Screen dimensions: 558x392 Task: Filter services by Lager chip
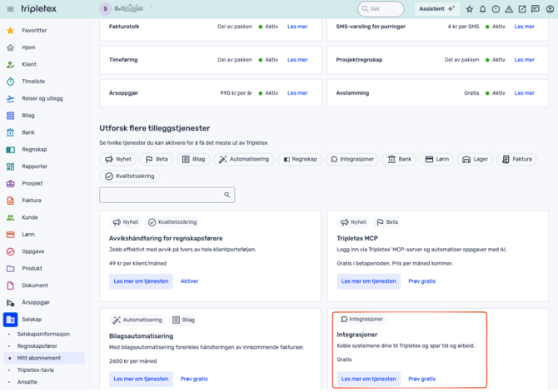pyautogui.click(x=475, y=159)
